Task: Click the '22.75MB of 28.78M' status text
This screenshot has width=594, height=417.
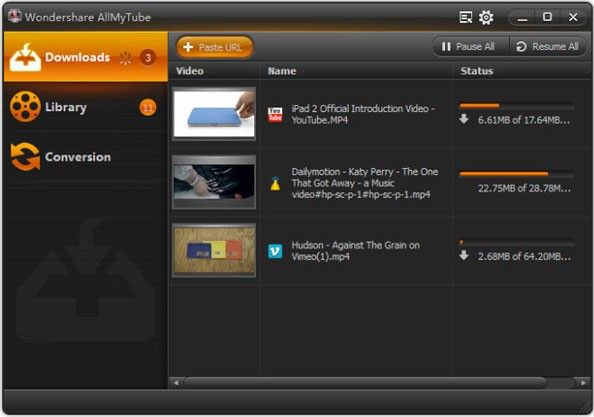Action: coord(524,188)
